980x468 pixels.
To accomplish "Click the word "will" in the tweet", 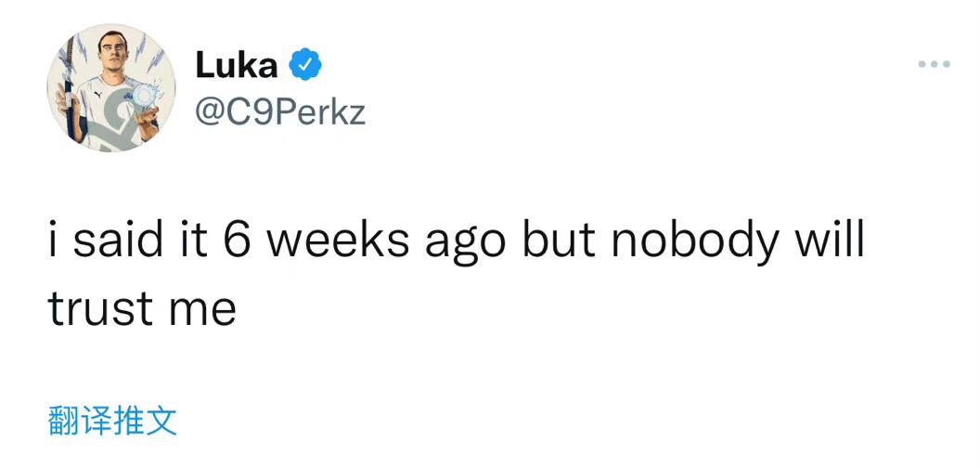I will 830,240.
